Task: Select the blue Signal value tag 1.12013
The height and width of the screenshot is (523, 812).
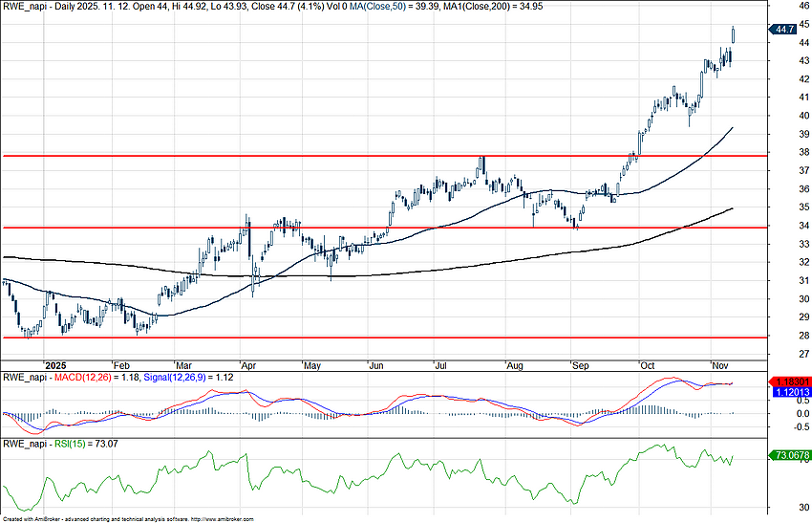Action: click(x=791, y=391)
